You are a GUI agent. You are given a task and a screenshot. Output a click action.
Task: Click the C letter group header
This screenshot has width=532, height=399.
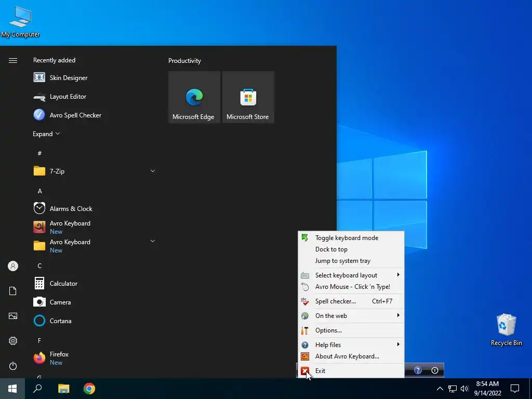[39, 266]
